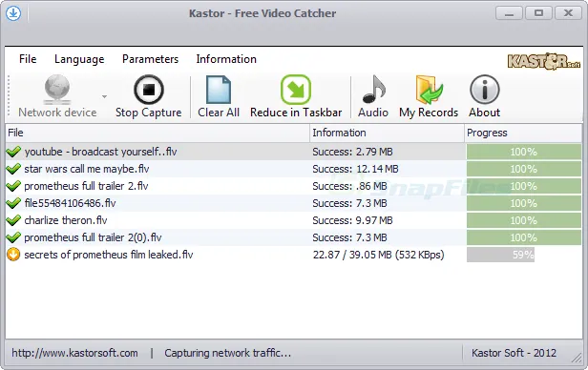Select prometheus full trailer 2(0).flv file name

point(93,237)
